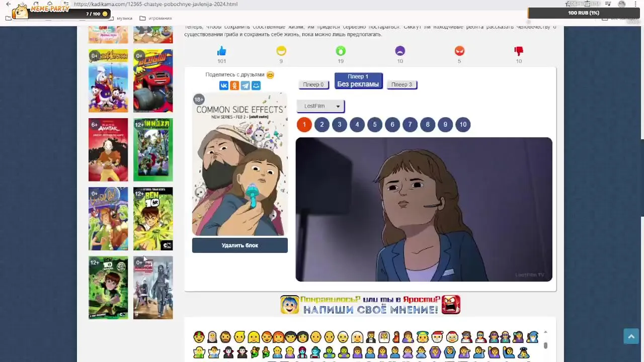Insert the mermaid emoji
The width and height of the screenshot is (644, 362).
[255, 352]
